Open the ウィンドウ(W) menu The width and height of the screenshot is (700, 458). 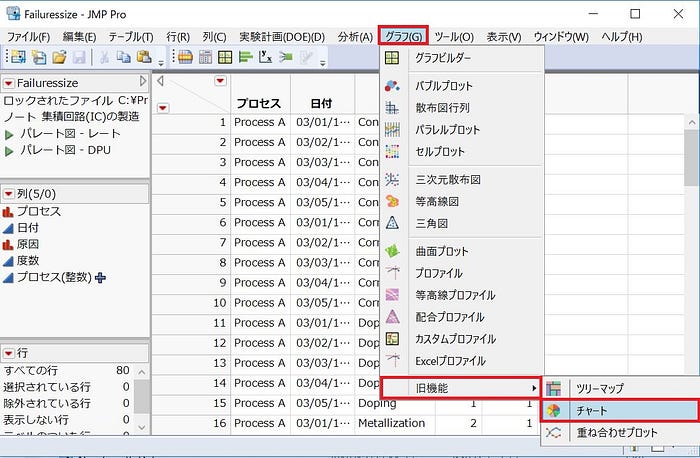click(561, 37)
